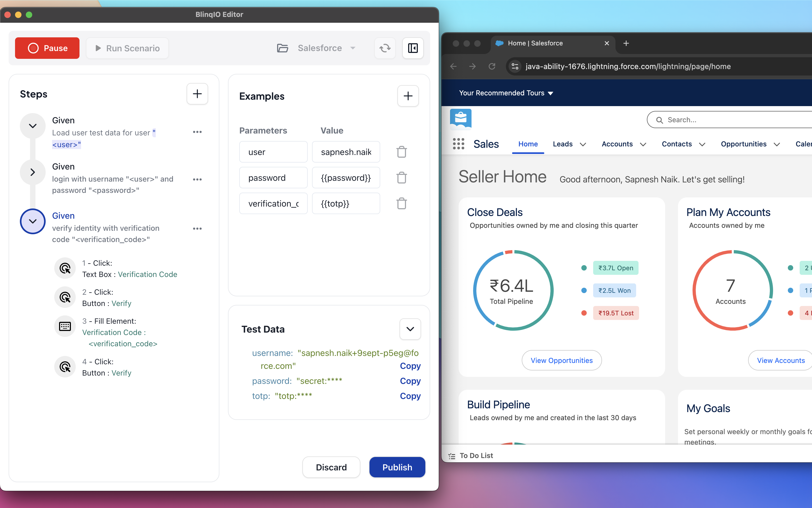Copy the totp test data value
Viewport: 812px width, 508px height.
[x=410, y=396]
